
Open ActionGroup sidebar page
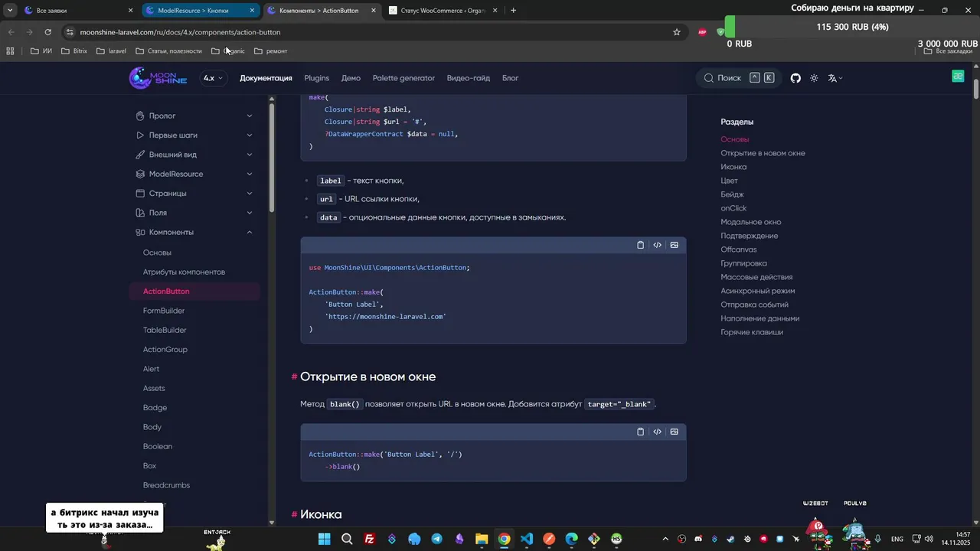(x=165, y=350)
